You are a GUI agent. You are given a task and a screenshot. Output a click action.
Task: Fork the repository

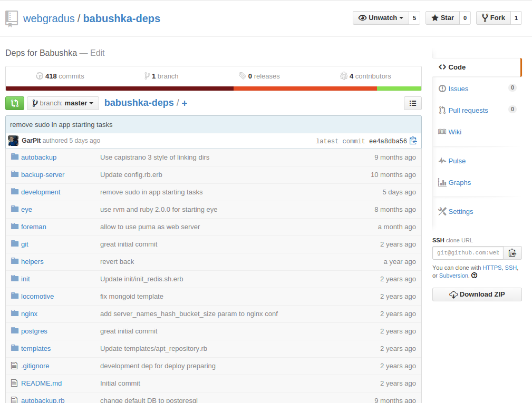coord(494,18)
